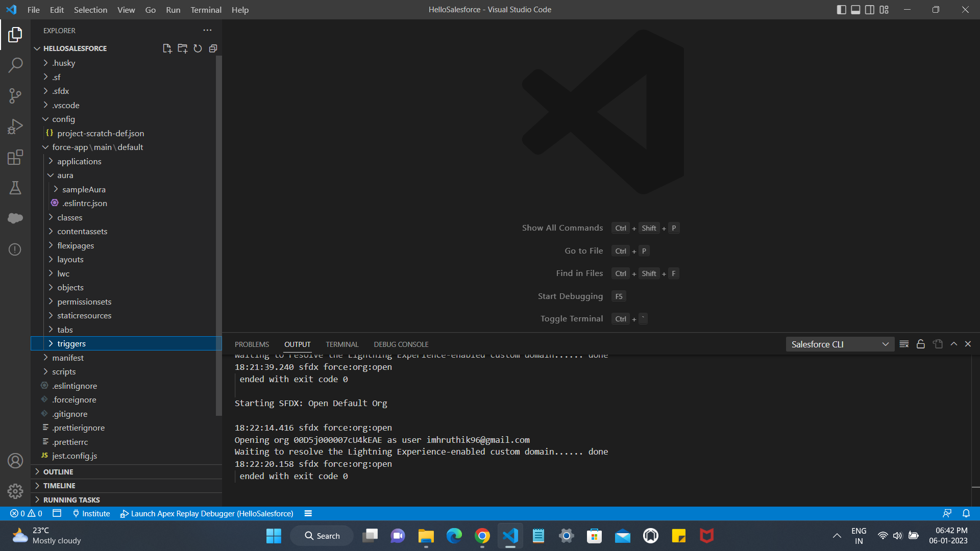Open the Salesforce CLI output channel dropdown
This screenshot has height=551, width=980.
tap(840, 344)
